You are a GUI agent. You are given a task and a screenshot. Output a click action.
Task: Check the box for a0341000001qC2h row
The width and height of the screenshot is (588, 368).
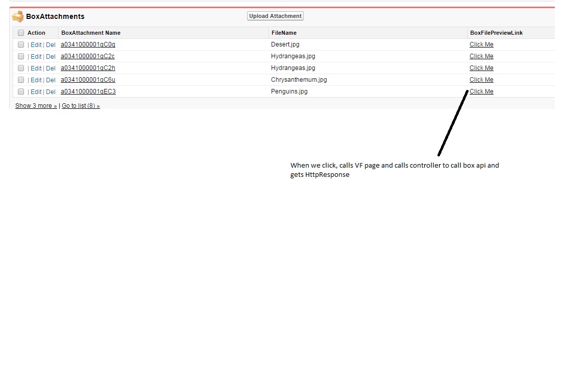pyautogui.click(x=21, y=68)
